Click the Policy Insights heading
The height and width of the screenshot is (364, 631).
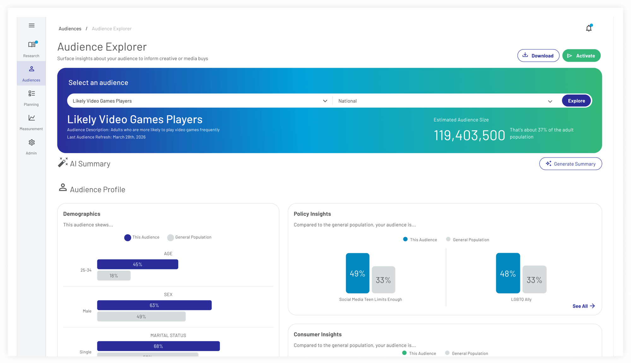(x=312, y=214)
